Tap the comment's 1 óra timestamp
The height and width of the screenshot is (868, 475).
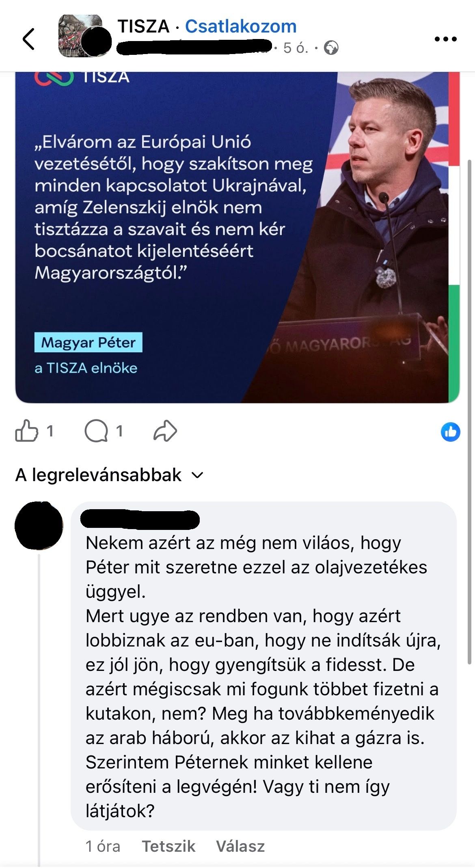tap(103, 846)
